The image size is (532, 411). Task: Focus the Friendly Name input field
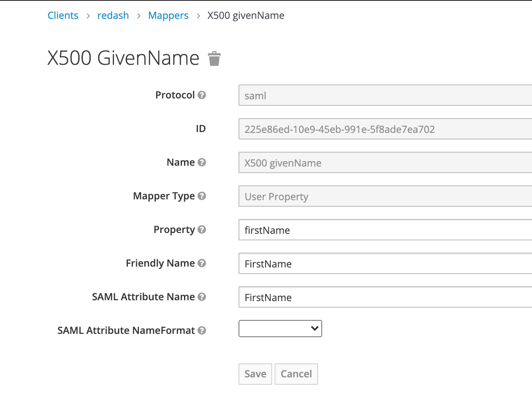(385, 263)
